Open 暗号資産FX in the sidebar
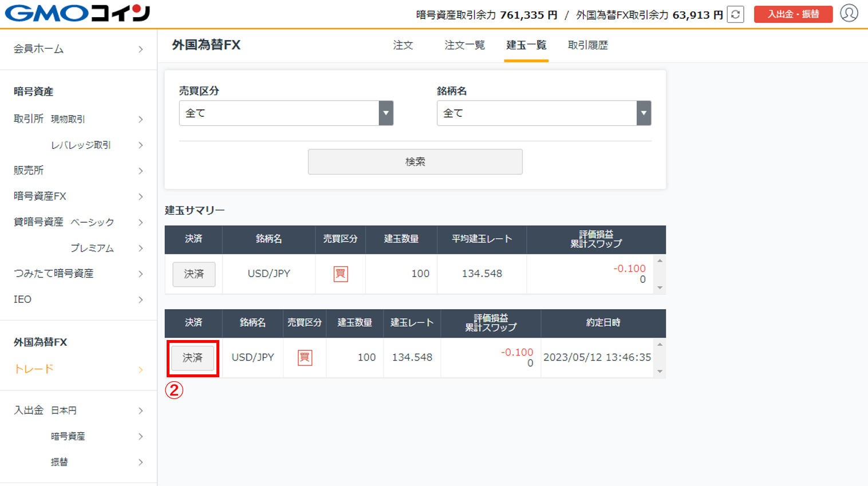The width and height of the screenshot is (868, 486). (x=78, y=196)
